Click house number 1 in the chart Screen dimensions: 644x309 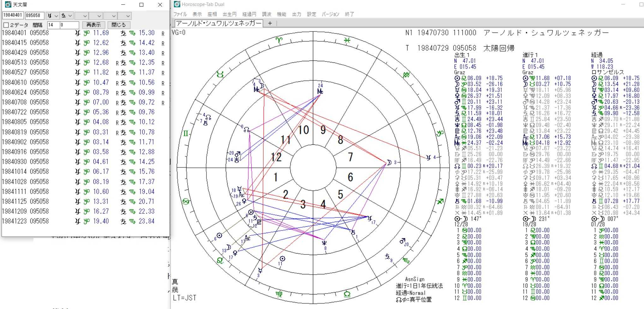coord(276,177)
